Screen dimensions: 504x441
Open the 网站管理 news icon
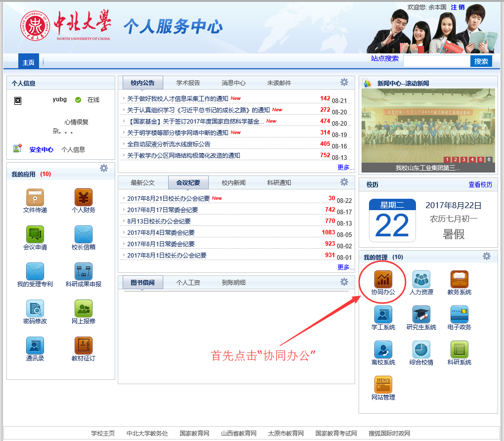[x=383, y=385]
